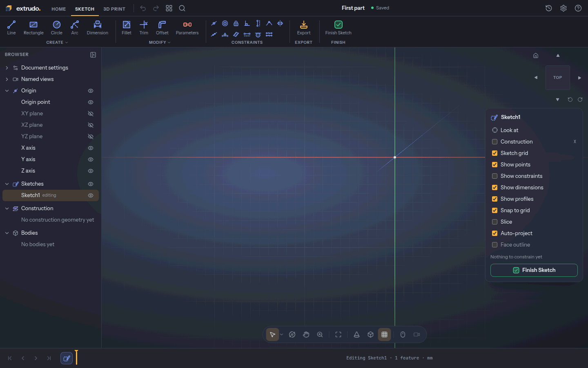This screenshot has height=368, width=588.
Task: Click the TOP face of view cube
Action: coord(558,78)
